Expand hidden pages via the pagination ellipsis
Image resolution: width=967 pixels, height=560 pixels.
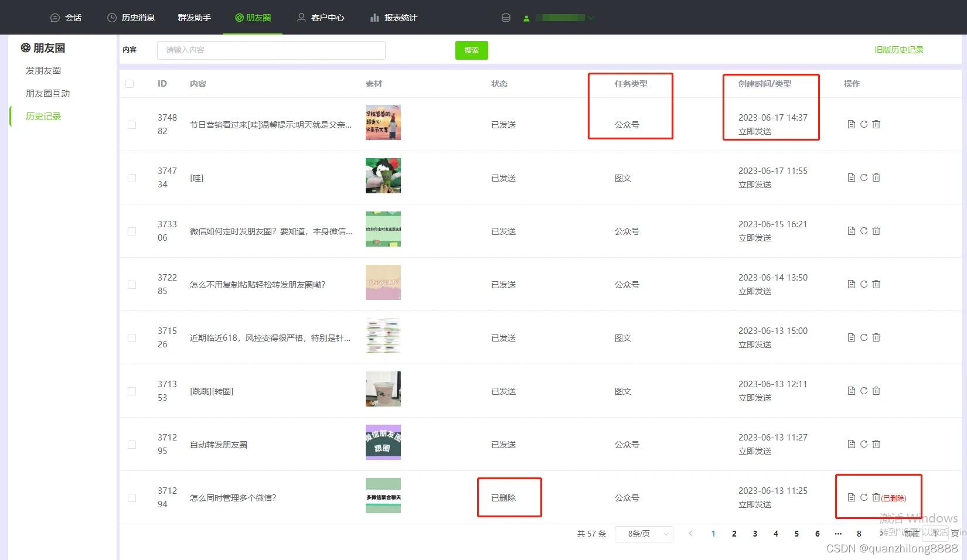(x=838, y=534)
